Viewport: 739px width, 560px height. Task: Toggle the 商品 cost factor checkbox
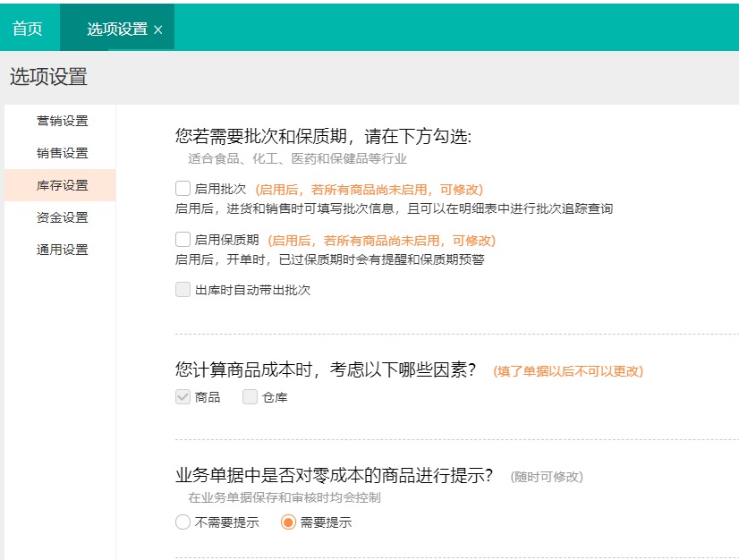tap(183, 397)
